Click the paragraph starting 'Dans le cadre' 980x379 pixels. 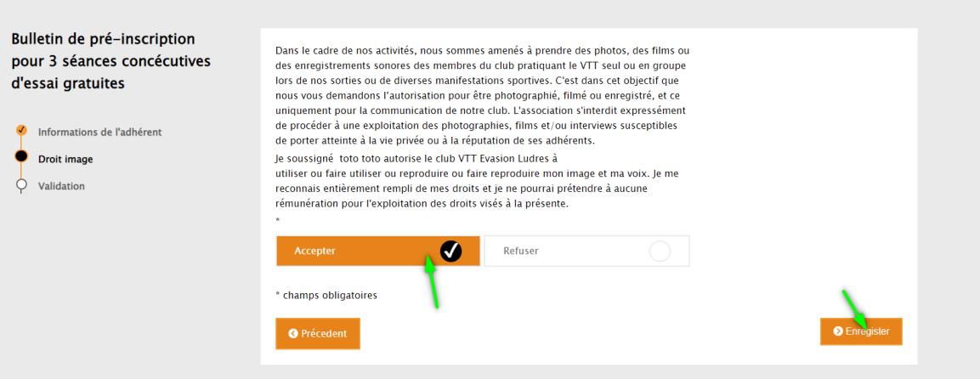pos(483,95)
